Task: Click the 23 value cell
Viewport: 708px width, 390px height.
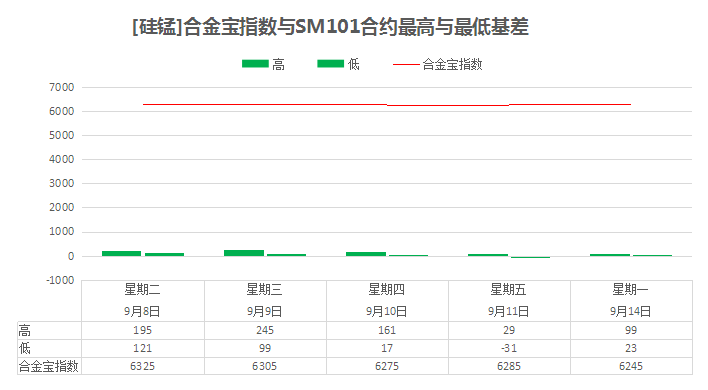Action: [631, 348]
